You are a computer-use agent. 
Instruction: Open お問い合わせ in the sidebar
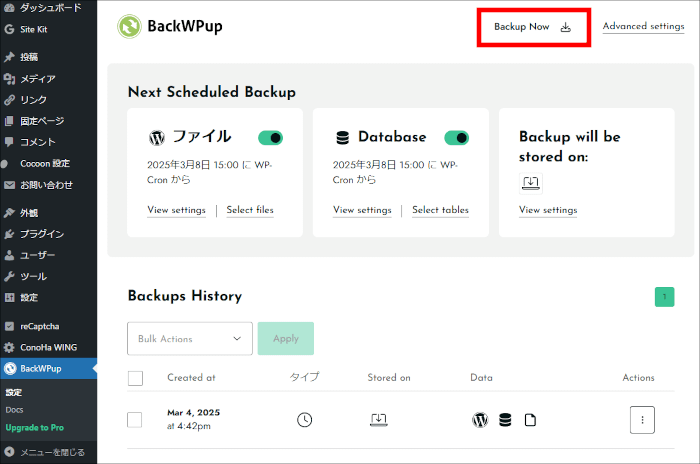tap(48, 185)
